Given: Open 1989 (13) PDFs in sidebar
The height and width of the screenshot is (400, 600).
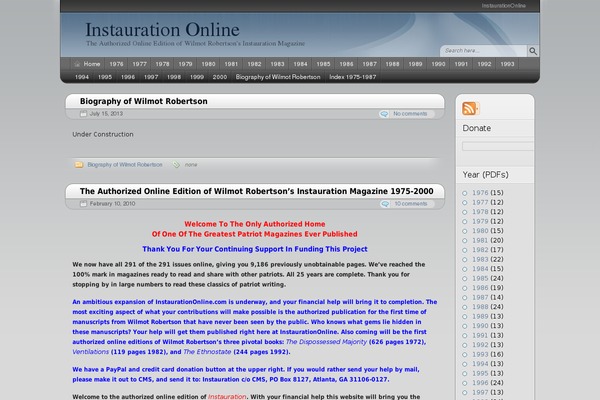Looking at the screenshot, I should [488, 316].
